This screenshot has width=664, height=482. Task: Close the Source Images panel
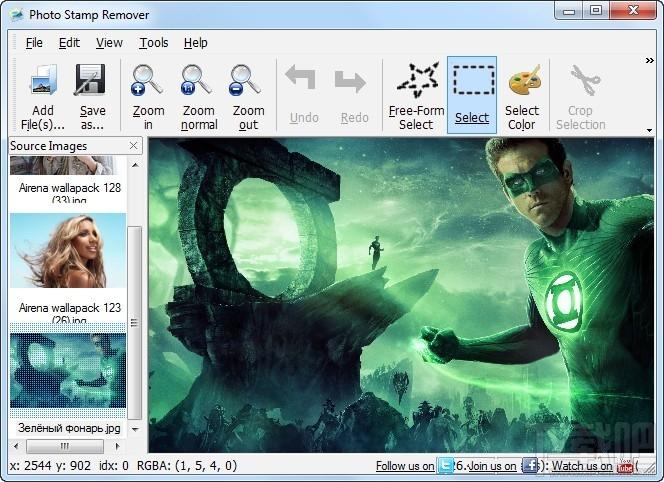coord(133,146)
